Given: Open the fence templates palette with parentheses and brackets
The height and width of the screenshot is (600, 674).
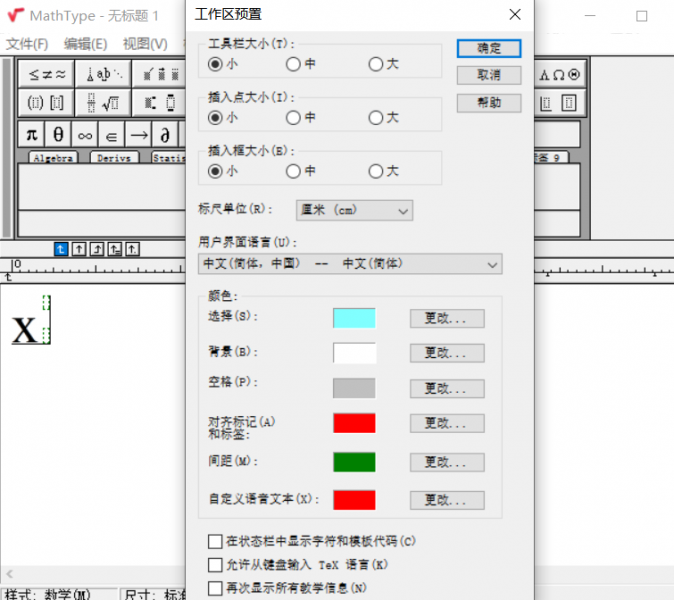Looking at the screenshot, I should point(46,103).
